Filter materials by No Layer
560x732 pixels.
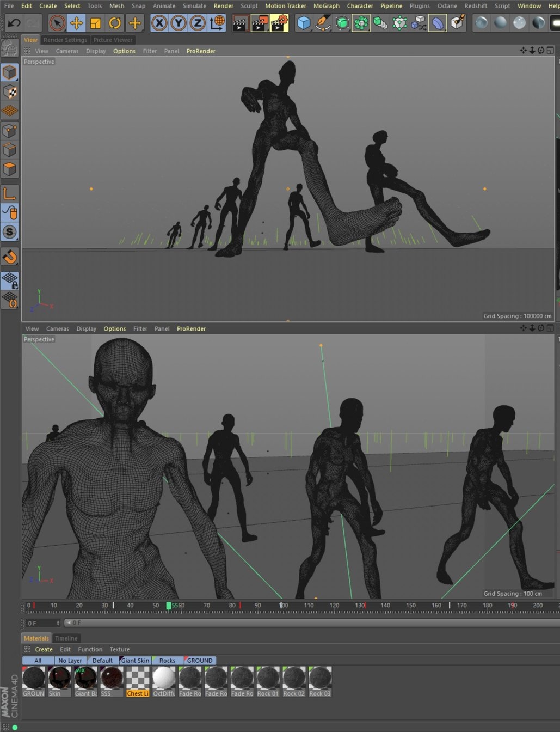click(x=70, y=661)
